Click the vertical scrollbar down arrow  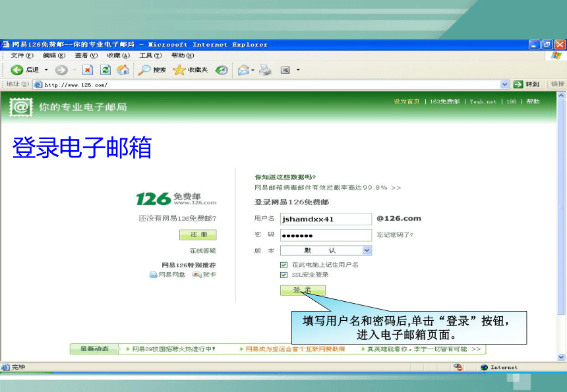click(561, 357)
